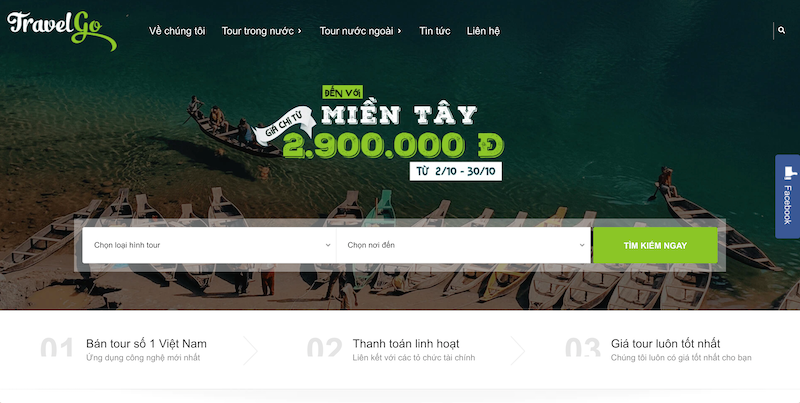Click the TÌM KIẾM NGAY button

coord(655,245)
